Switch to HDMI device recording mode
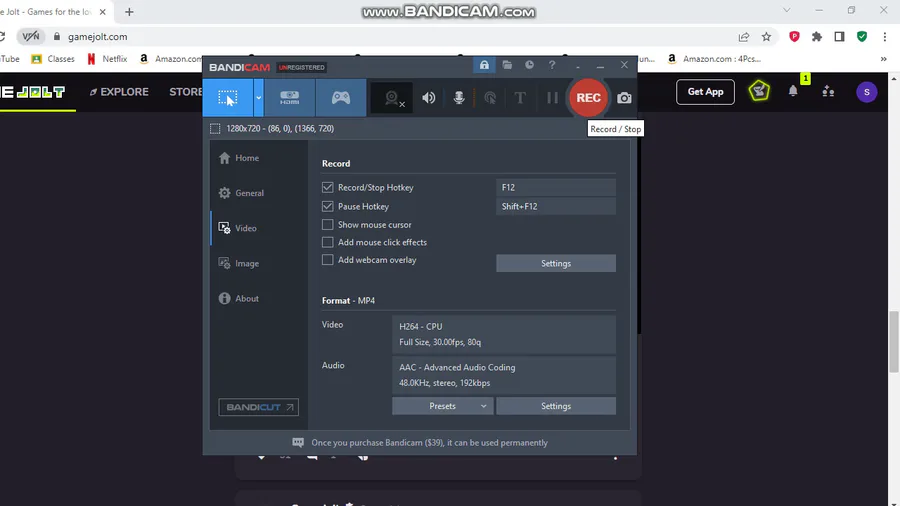The image size is (900, 506). pos(289,98)
